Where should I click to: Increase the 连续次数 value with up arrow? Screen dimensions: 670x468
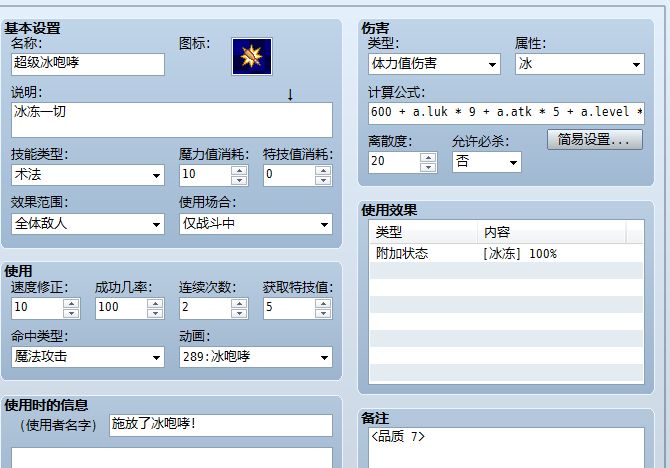(x=239, y=303)
